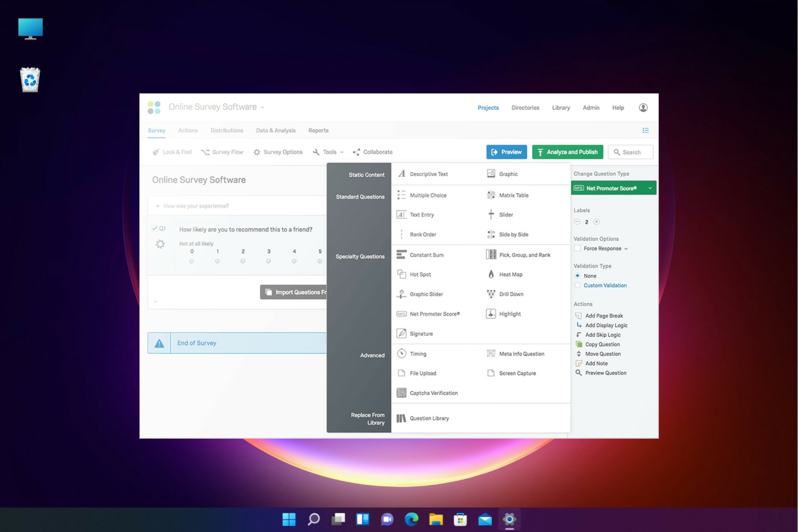Toggle the Q1 question checkbox
Screen dimensions: 798x532
(155, 229)
